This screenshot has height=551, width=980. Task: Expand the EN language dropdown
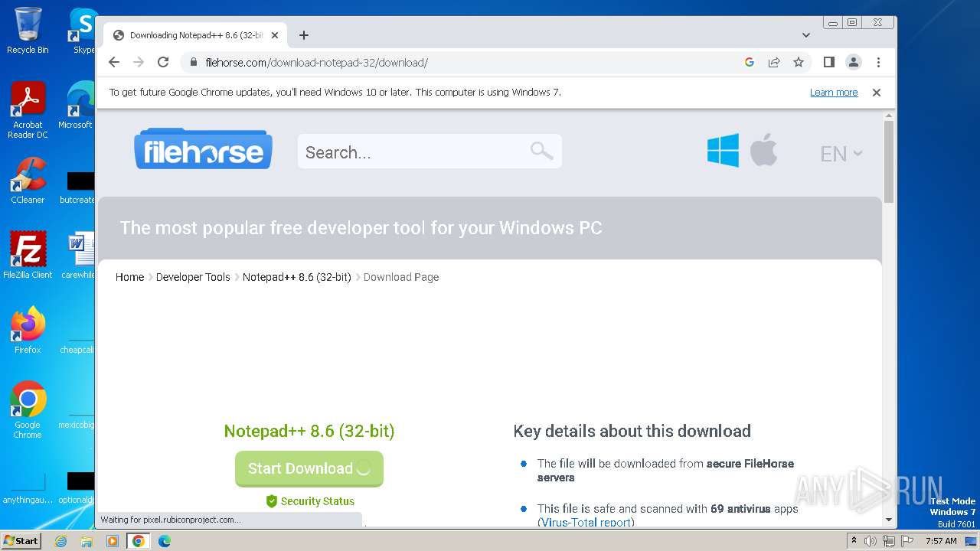tap(841, 154)
